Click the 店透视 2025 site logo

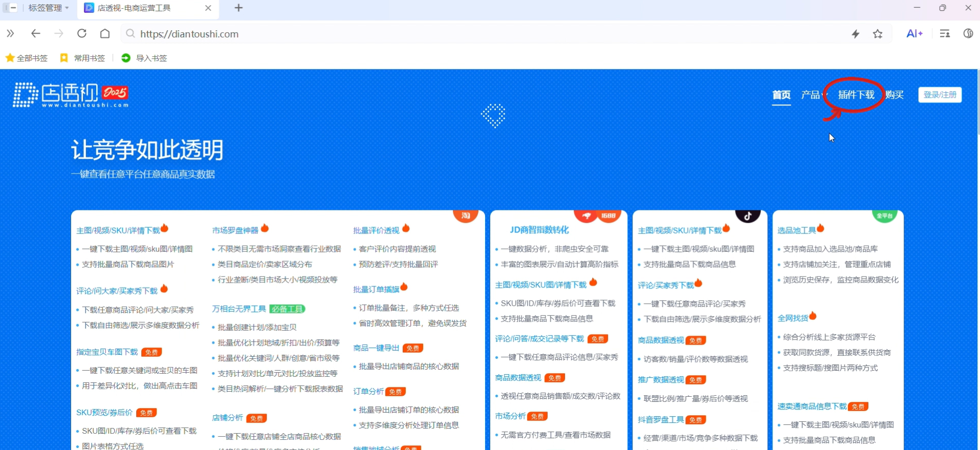point(71,95)
